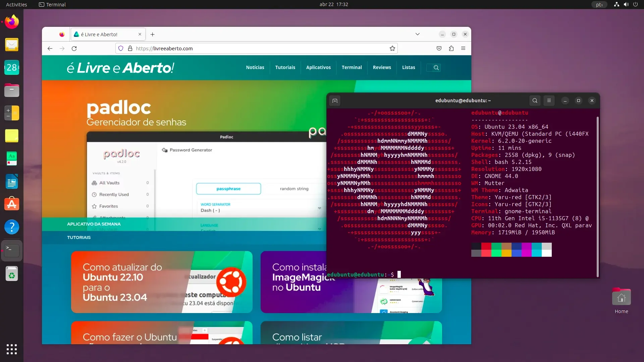This screenshot has height=362, width=644.
Task: Launch the Calculator from the dock
Action: coord(12,113)
